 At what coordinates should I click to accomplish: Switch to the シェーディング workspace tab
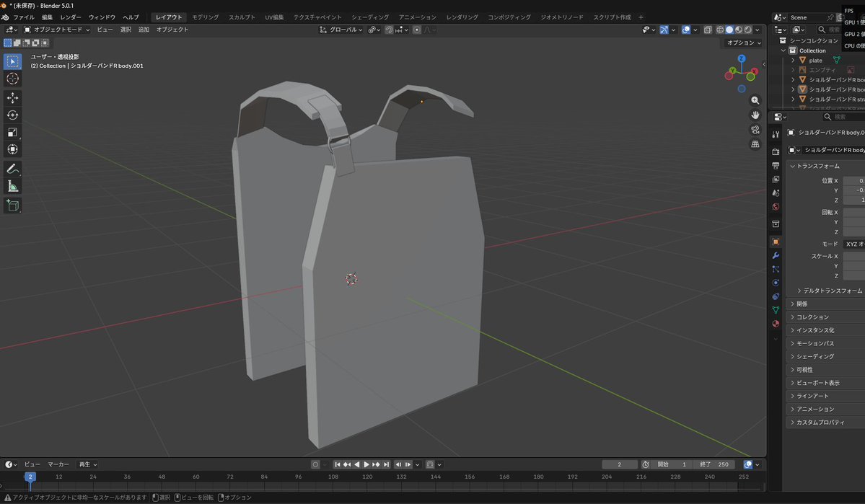click(x=369, y=17)
